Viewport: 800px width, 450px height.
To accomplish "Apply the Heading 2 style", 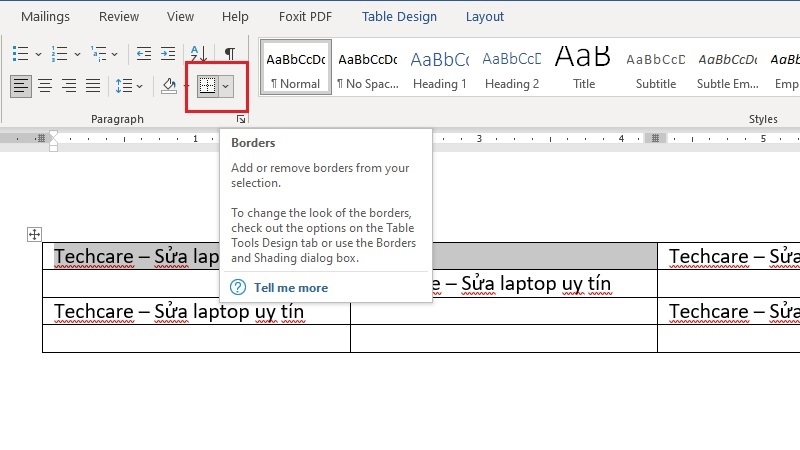I will coord(512,67).
